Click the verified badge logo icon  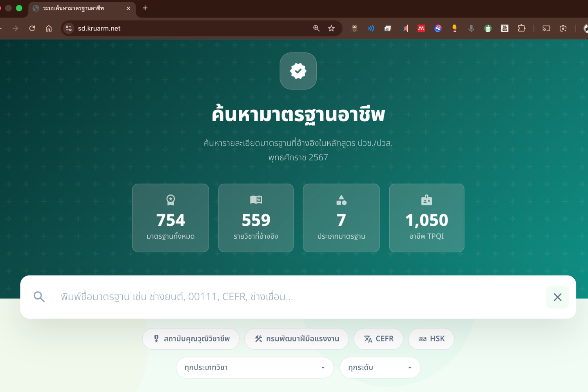(x=298, y=71)
